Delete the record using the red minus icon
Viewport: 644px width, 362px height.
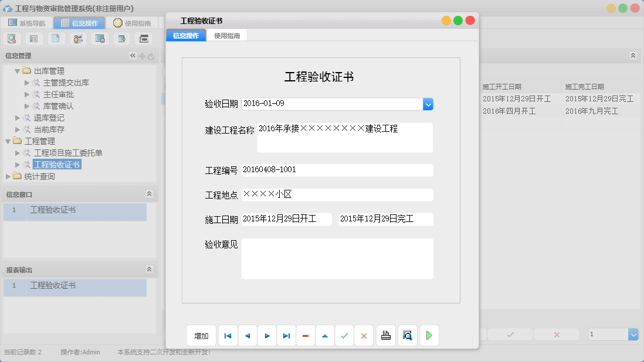(306, 335)
